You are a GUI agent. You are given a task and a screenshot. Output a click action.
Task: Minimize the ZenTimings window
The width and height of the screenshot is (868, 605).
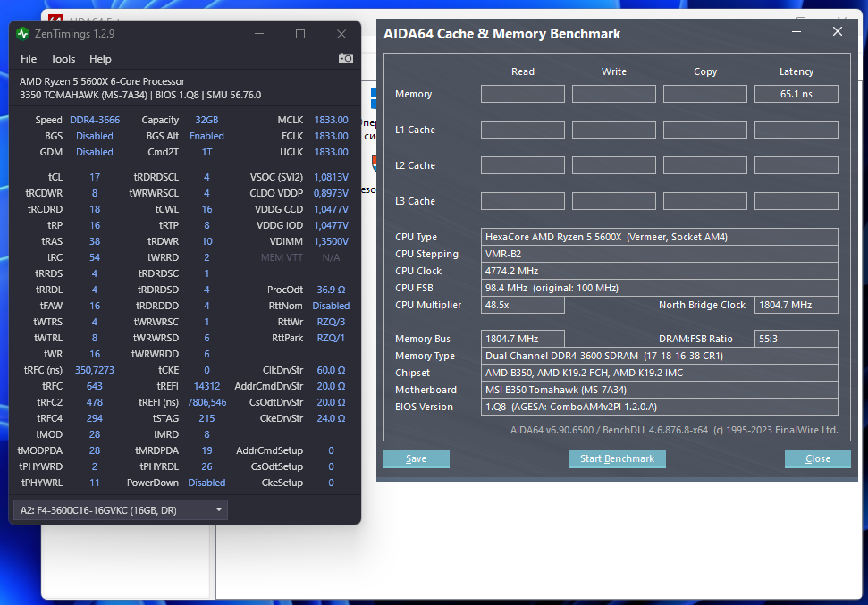(x=259, y=34)
